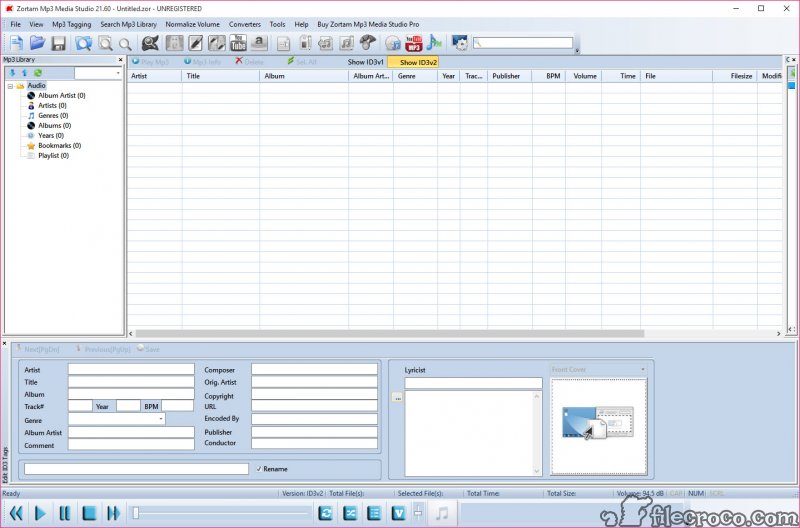Switch to Show ID3v1 view
800x528 pixels.
point(365,62)
